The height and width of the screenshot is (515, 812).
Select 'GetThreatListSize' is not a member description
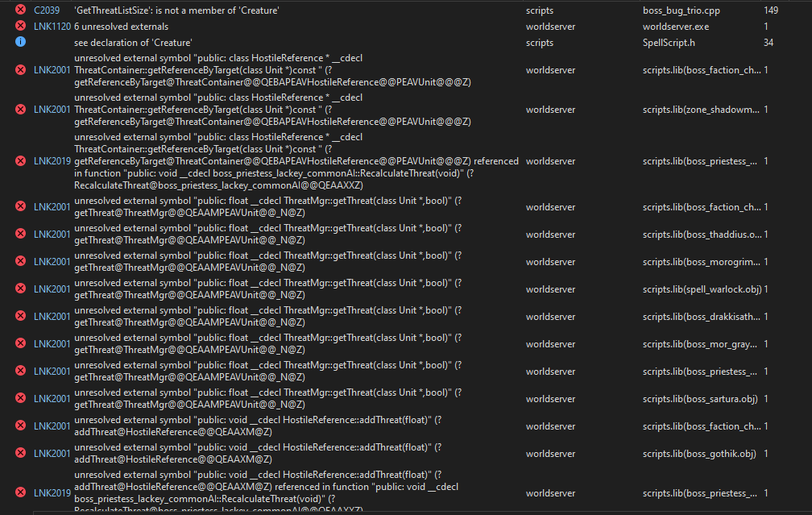[176, 10]
